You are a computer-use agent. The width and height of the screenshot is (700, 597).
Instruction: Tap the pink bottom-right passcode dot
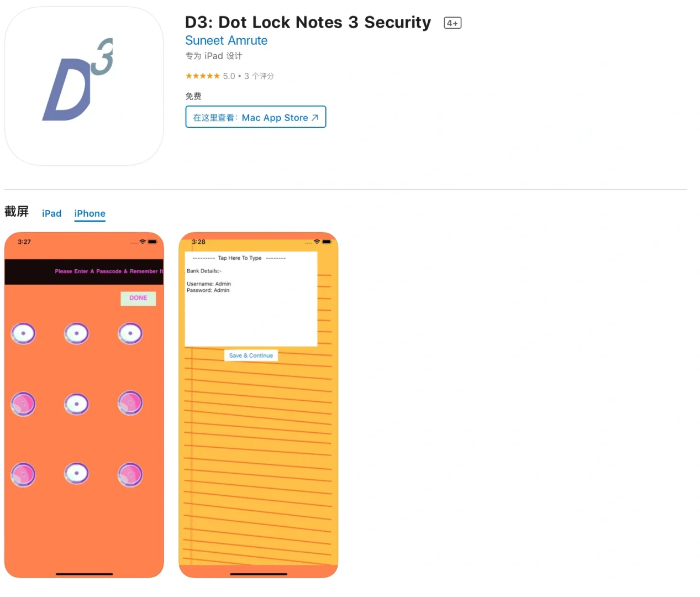(130, 474)
